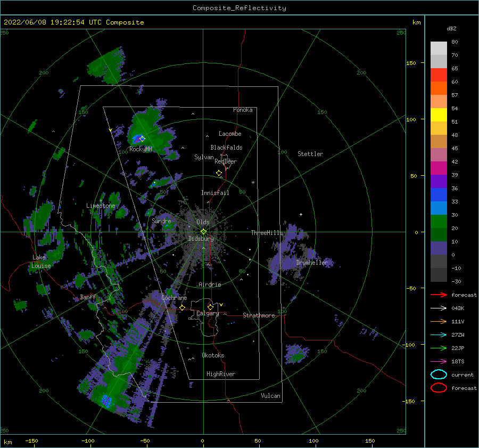Click the 80 dBZ light gray swatch
The image size is (479, 448).
439,48
